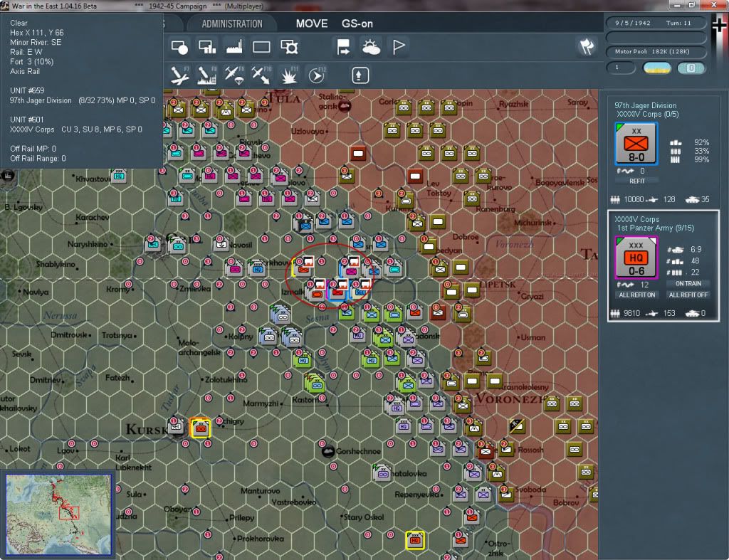The image size is (729, 560).
Task: Click the ON TRAIN button
Action: tap(688, 283)
